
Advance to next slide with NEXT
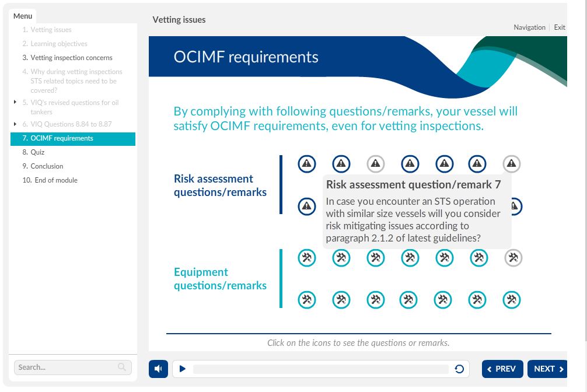coord(547,369)
